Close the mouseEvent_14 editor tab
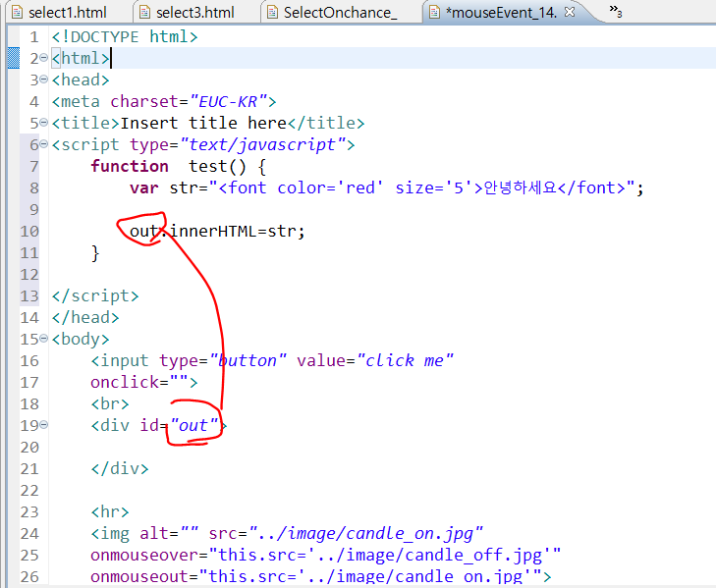The height and width of the screenshot is (588, 716). [x=570, y=12]
